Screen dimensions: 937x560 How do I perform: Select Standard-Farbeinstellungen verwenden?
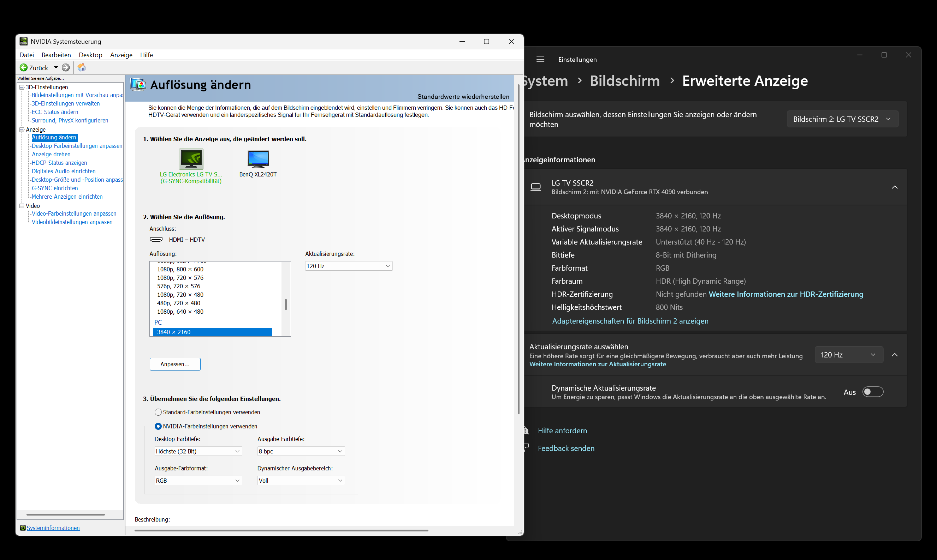tap(158, 412)
